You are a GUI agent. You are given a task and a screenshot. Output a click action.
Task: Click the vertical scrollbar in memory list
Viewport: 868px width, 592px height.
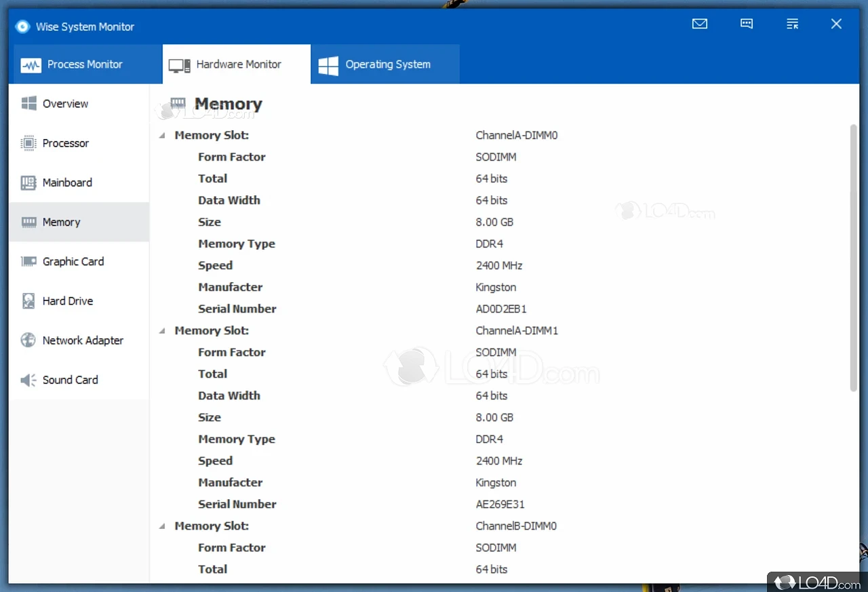point(853,258)
